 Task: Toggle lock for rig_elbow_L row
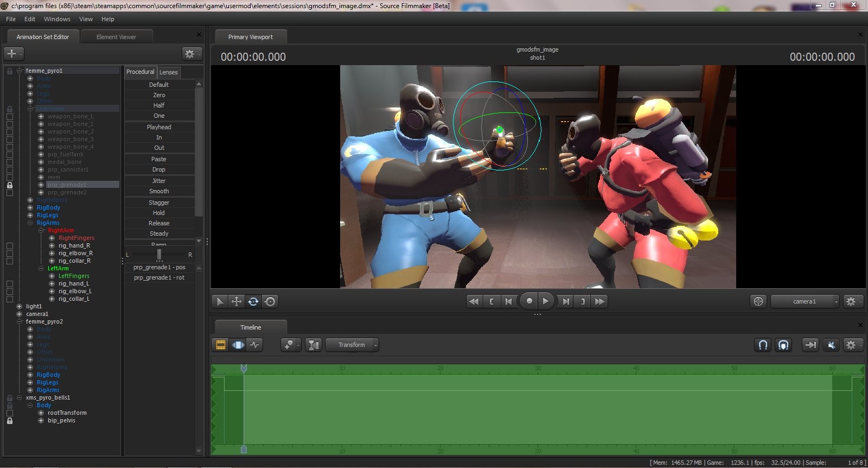pyautogui.click(x=9, y=292)
